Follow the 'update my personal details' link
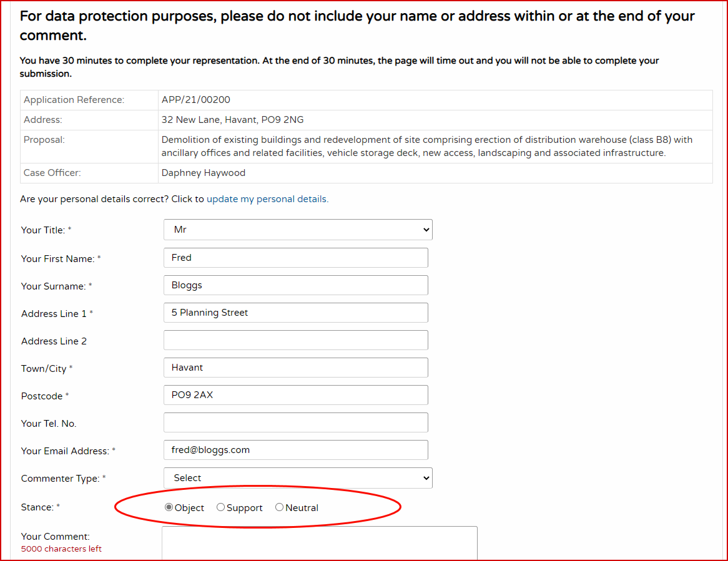This screenshot has width=728, height=561. pos(267,199)
